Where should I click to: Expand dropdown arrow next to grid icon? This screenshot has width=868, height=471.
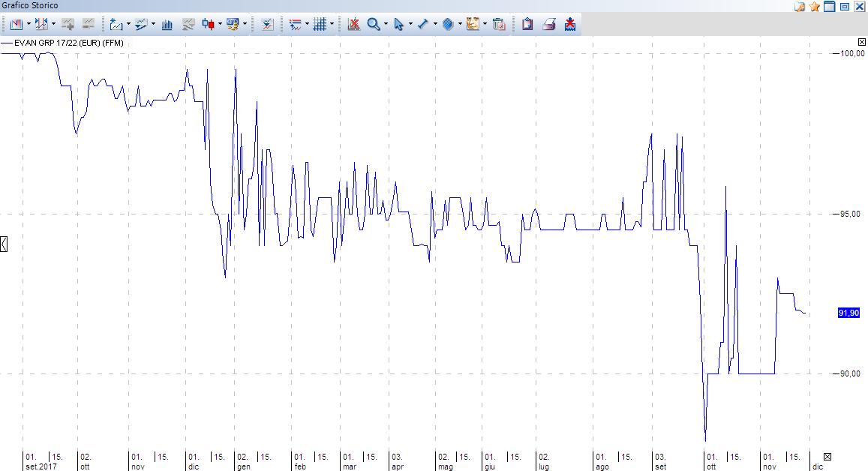coord(332,25)
